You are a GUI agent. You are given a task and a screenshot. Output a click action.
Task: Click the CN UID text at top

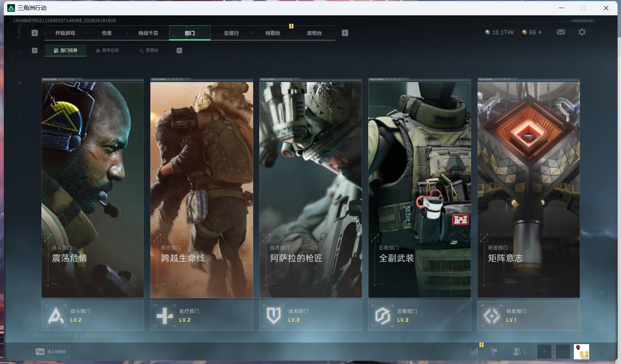click(64, 20)
